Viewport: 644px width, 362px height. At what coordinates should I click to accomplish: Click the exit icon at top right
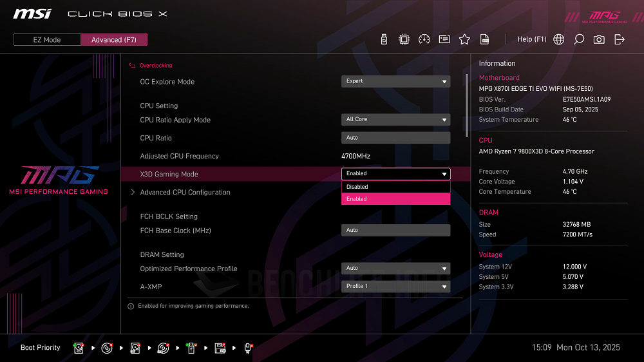620,39
